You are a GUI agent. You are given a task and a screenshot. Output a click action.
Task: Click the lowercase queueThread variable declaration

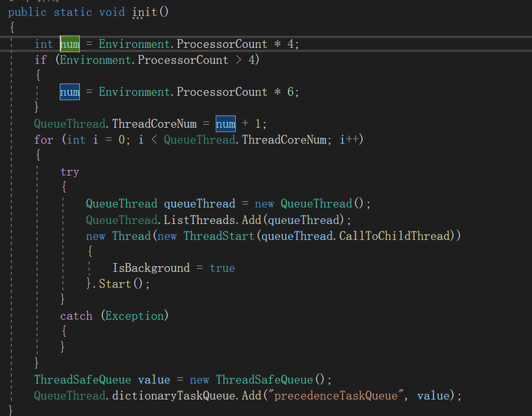[x=199, y=204]
